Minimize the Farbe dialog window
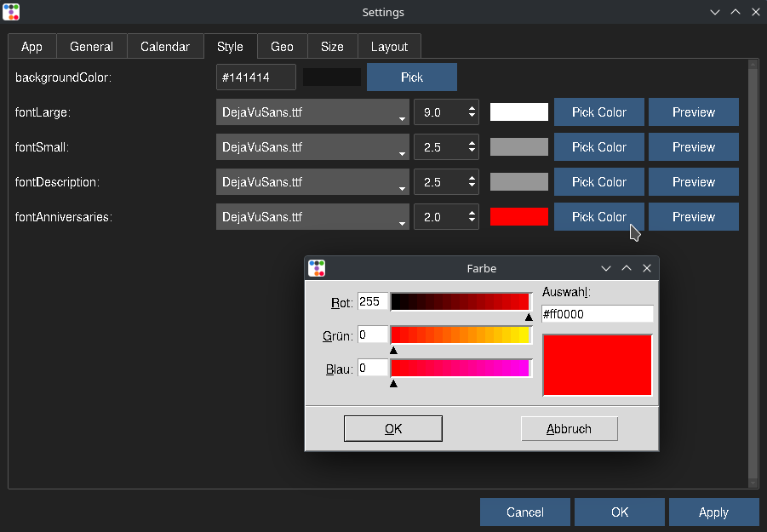Screen dimensions: 767x532 (605, 268)
